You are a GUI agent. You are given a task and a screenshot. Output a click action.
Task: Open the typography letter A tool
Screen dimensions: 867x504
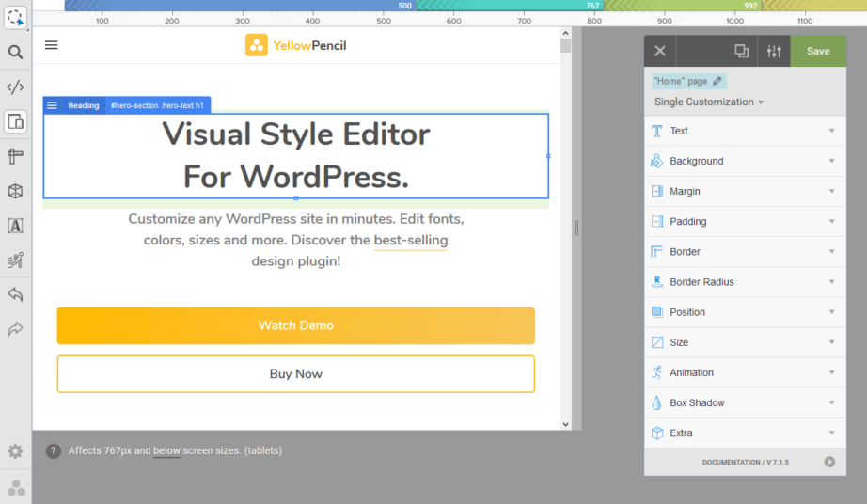pos(15,226)
